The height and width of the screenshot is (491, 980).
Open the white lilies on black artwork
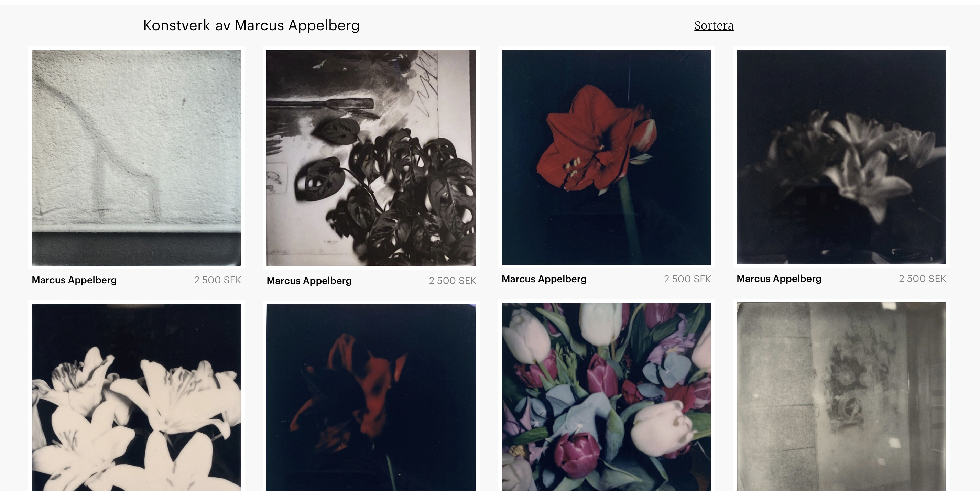coord(136,397)
